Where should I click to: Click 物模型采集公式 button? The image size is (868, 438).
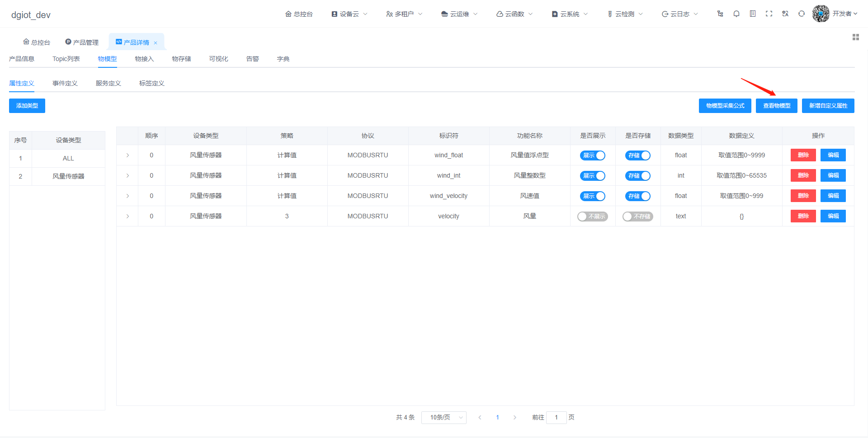click(x=725, y=106)
